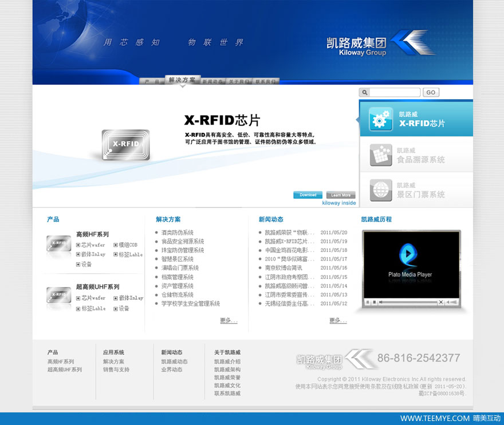Click the 高频HF系列 product thumbnail

point(59,243)
